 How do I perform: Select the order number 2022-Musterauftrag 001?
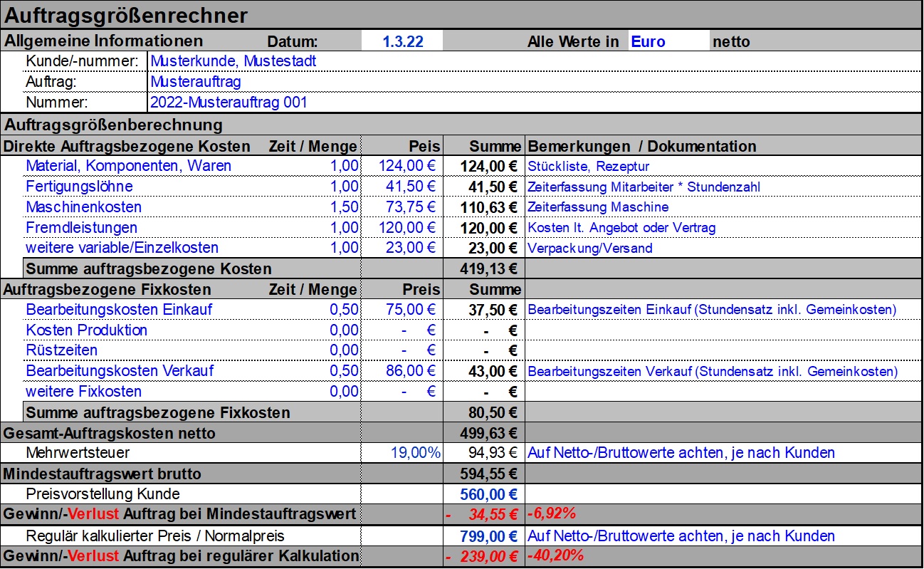[x=229, y=102]
